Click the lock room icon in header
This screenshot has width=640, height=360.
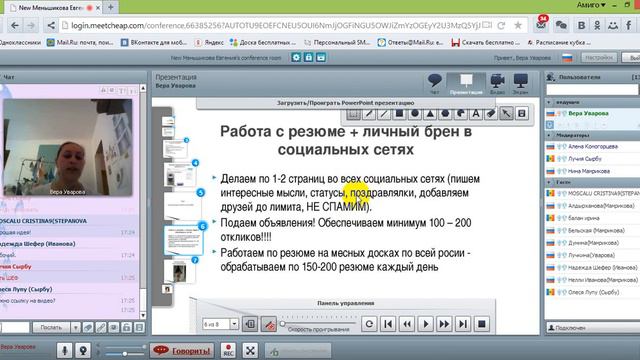(x=309, y=58)
